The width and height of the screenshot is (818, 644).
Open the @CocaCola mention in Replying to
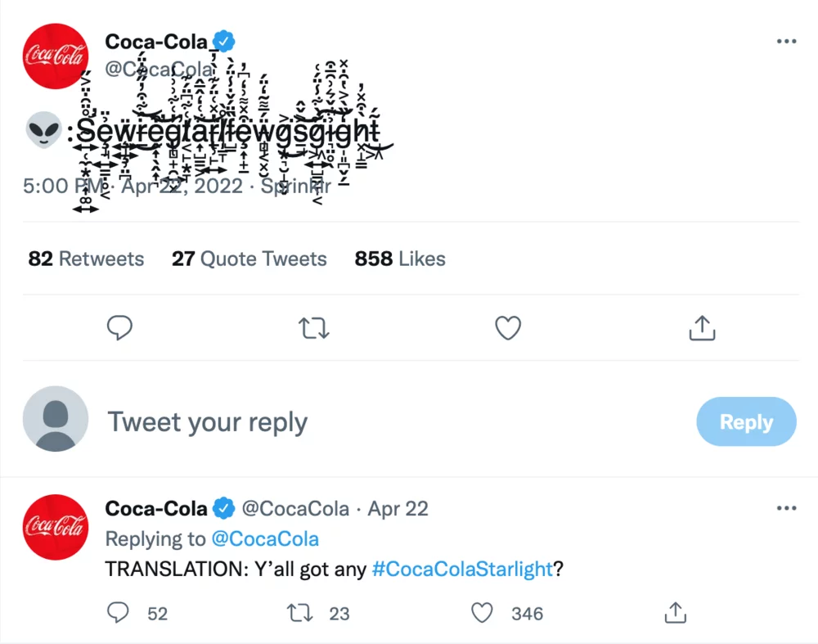tap(265, 539)
